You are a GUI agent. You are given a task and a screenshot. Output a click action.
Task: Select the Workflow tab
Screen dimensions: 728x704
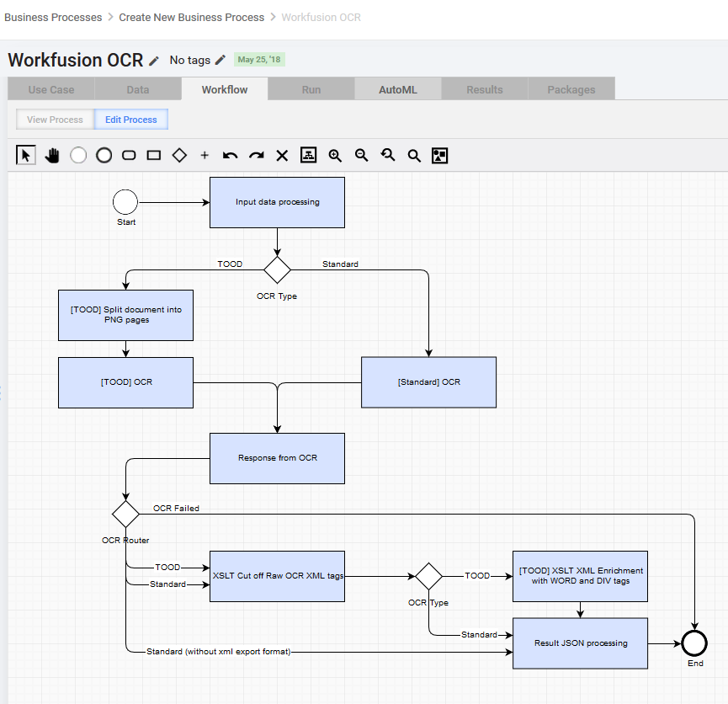click(225, 89)
